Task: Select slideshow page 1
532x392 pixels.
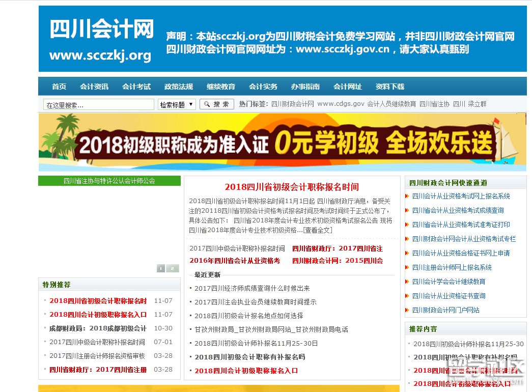Action: (x=161, y=268)
